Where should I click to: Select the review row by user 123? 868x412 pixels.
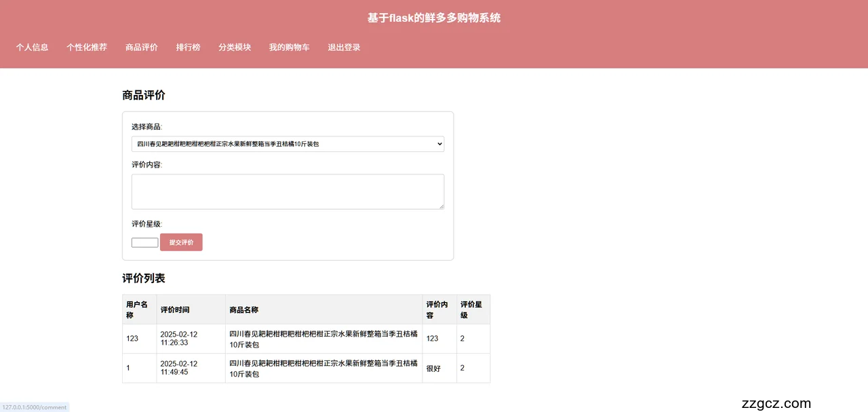132,339
